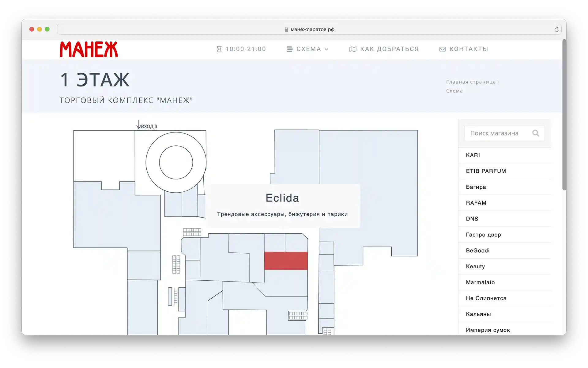
Task: Select BeGoodi in the store list
Action: pos(505,251)
